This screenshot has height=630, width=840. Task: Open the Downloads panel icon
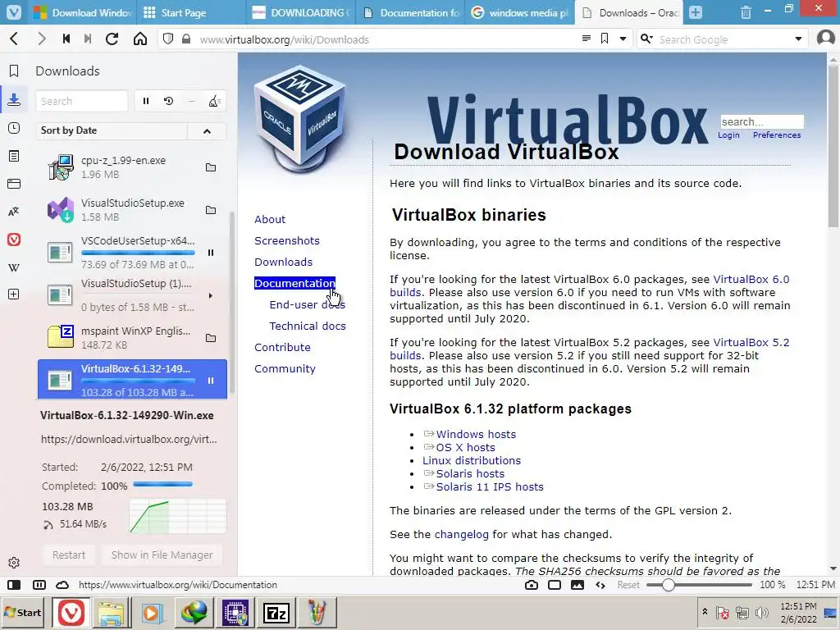14,99
